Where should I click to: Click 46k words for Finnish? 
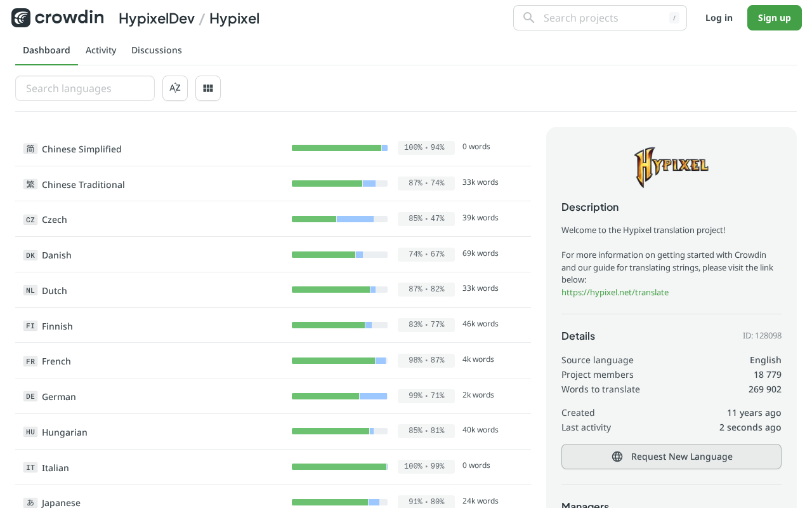pos(480,324)
